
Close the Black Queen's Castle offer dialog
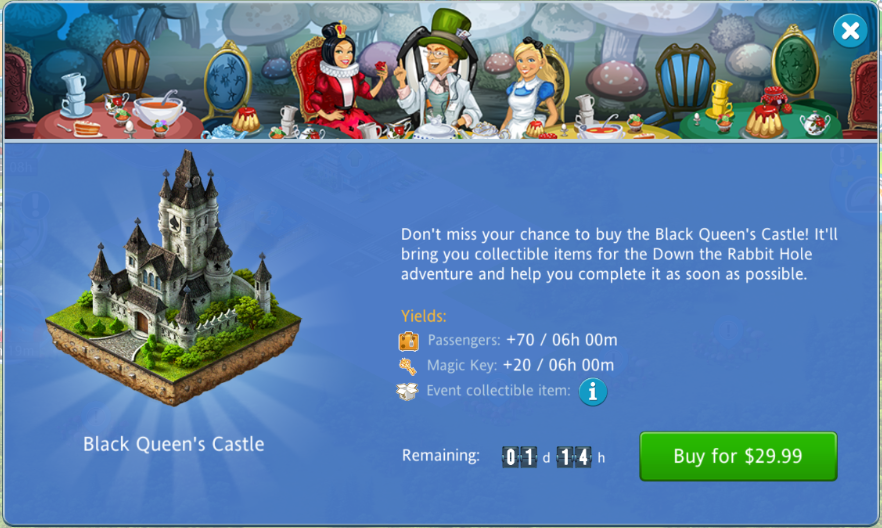click(850, 30)
